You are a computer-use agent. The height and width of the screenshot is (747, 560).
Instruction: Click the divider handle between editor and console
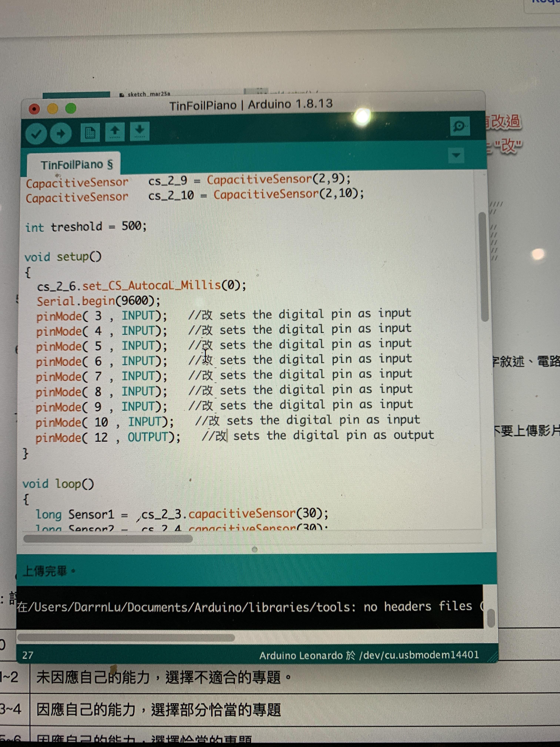tap(254, 550)
